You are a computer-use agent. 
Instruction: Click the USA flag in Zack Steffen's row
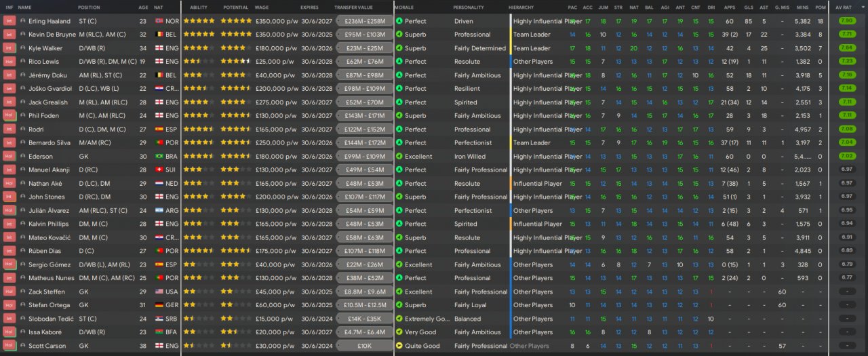point(159,292)
